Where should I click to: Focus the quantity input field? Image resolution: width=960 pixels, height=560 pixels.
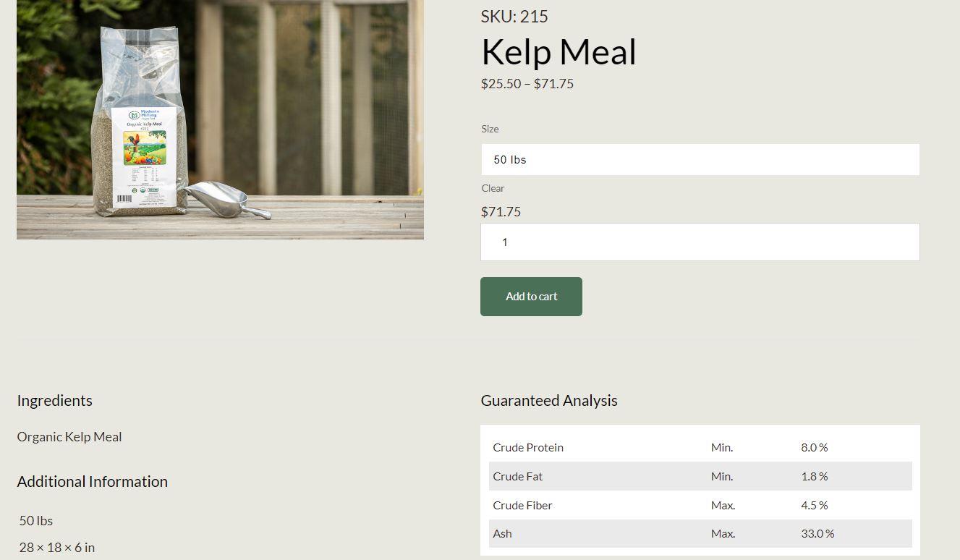point(700,242)
